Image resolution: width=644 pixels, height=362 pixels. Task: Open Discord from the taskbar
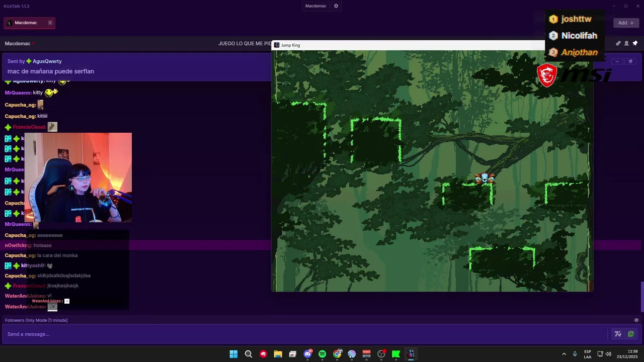pos(307,354)
